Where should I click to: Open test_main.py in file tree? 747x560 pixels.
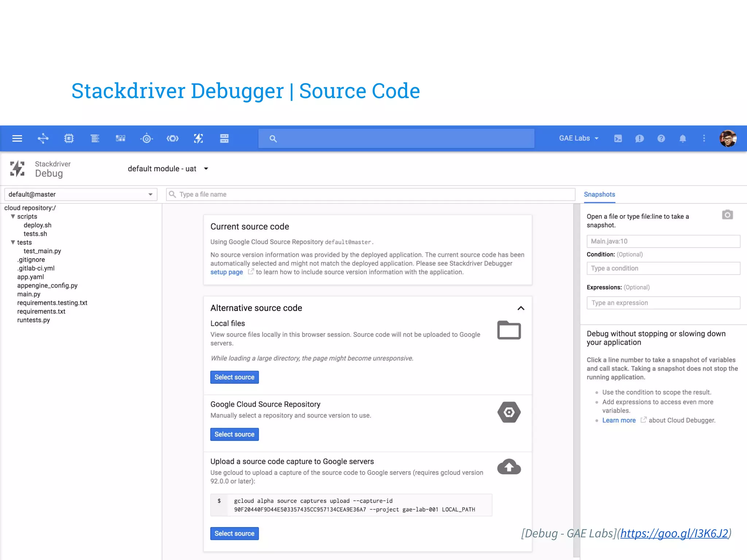click(42, 251)
